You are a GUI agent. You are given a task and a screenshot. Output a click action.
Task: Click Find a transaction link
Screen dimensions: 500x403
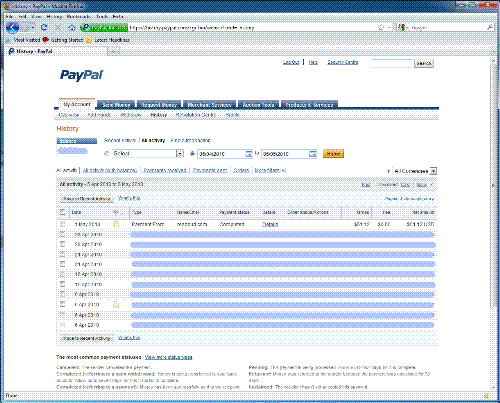(191, 140)
